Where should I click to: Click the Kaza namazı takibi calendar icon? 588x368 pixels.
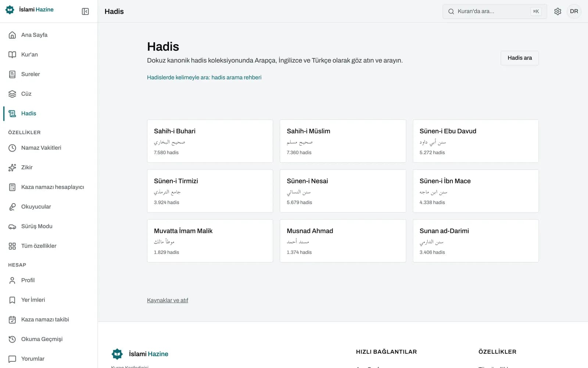12,319
